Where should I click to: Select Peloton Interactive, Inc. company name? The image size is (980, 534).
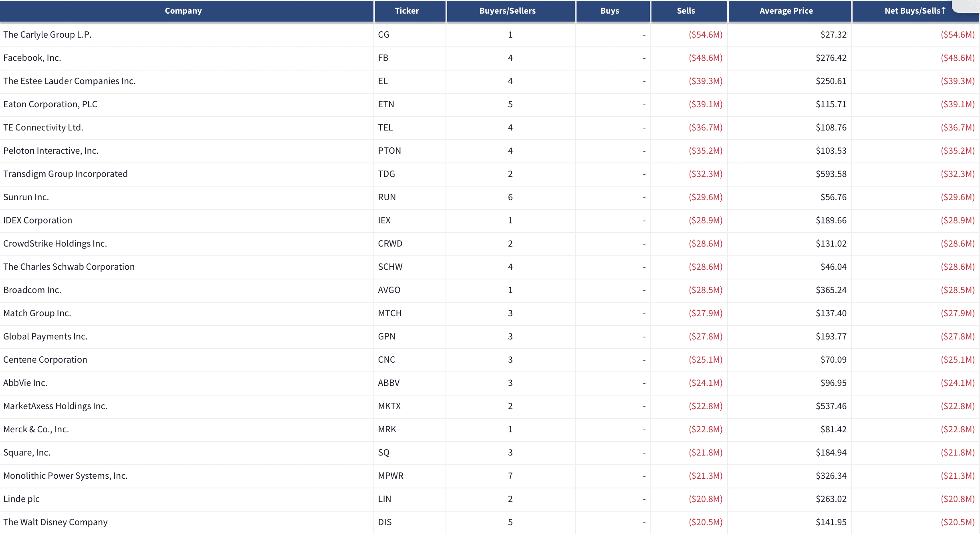tap(51, 151)
